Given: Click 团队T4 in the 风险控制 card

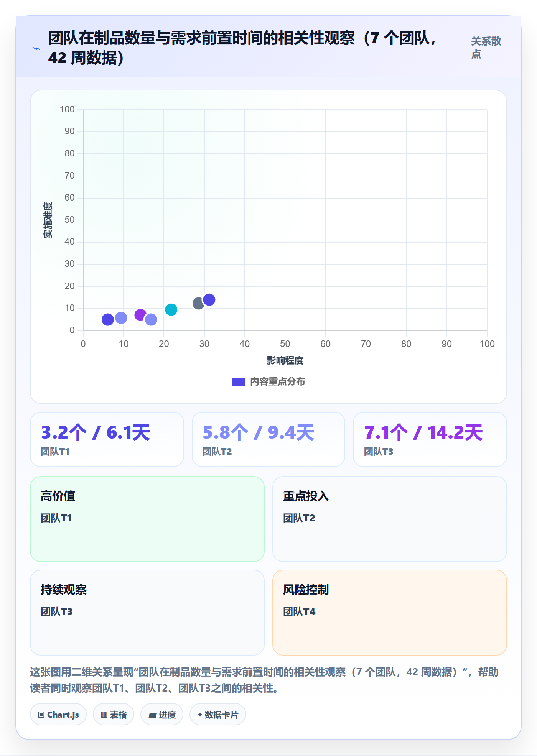Looking at the screenshot, I should click(x=299, y=611).
